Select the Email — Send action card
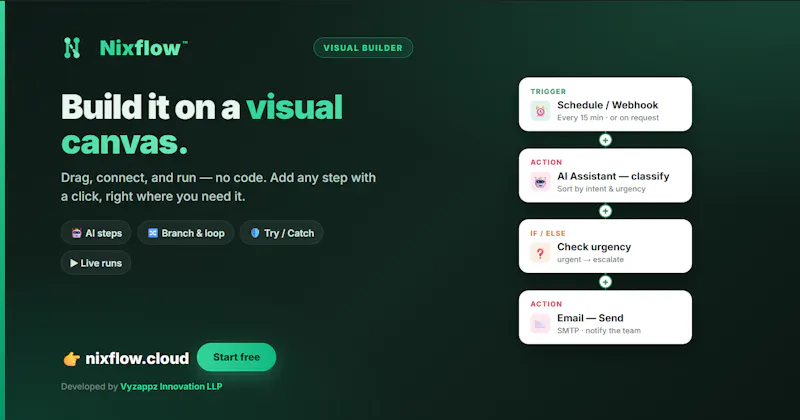800x420 pixels. click(x=605, y=317)
